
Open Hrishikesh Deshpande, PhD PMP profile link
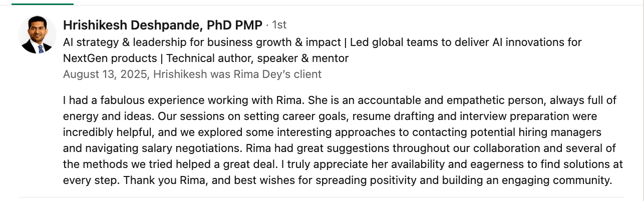(x=163, y=25)
